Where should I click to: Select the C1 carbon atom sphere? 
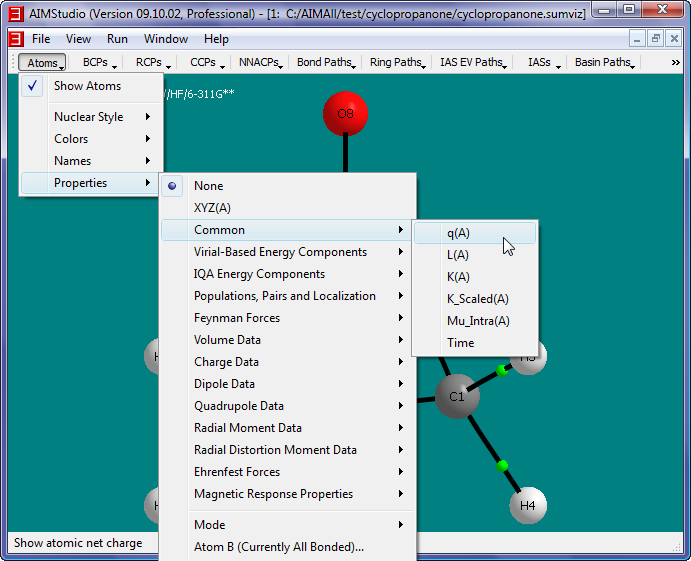click(x=456, y=397)
